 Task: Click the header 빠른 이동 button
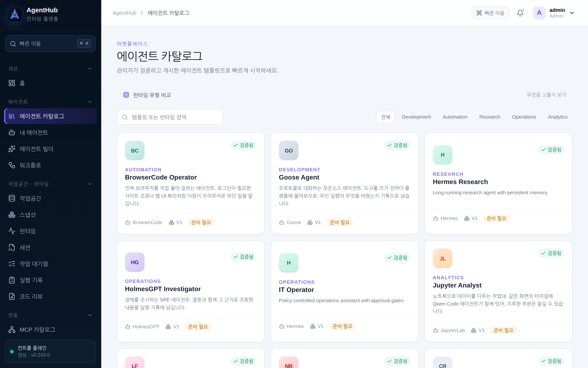[x=490, y=13]
